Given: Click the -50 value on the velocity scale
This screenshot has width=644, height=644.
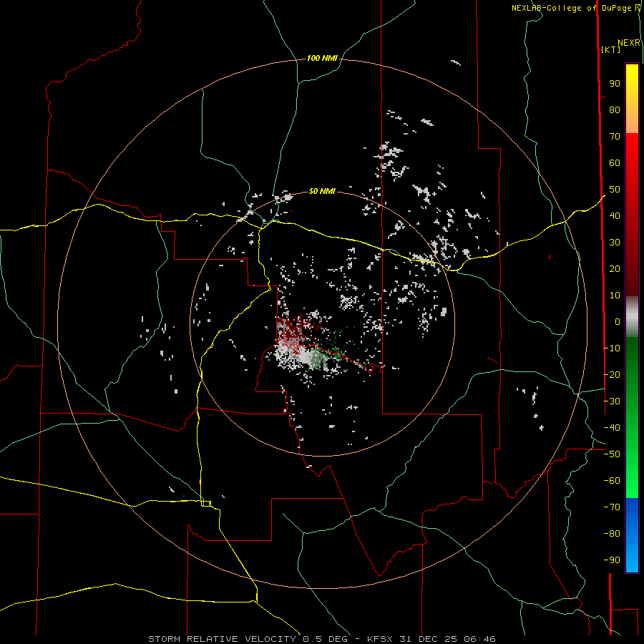Looking at the screenshot, I should tap(612, 454).
